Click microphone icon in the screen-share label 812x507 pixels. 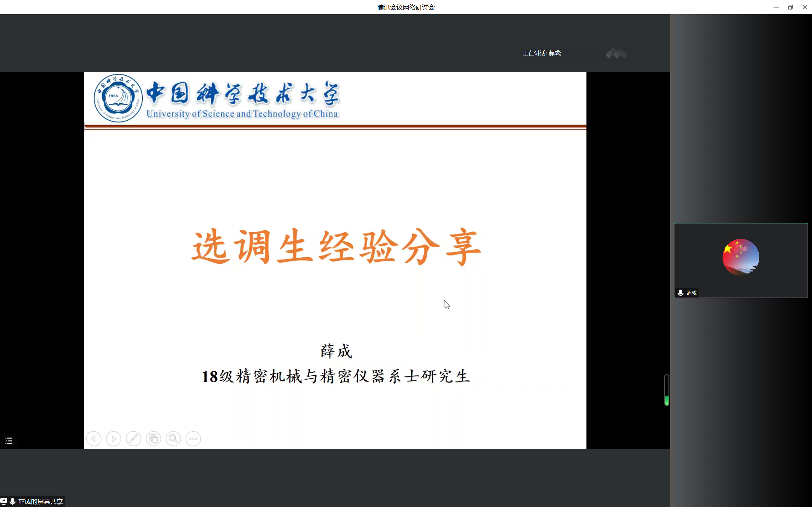(x=12, y=501)
